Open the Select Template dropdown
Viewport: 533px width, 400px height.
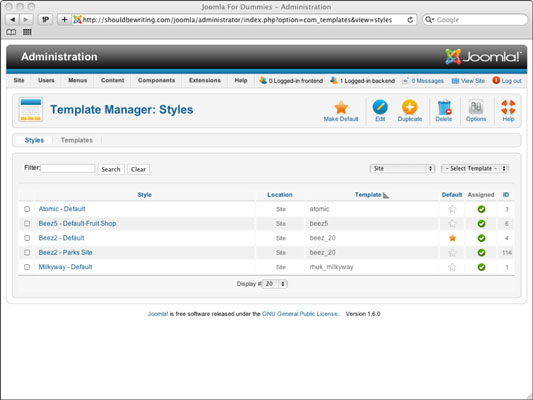coord(475,168)
